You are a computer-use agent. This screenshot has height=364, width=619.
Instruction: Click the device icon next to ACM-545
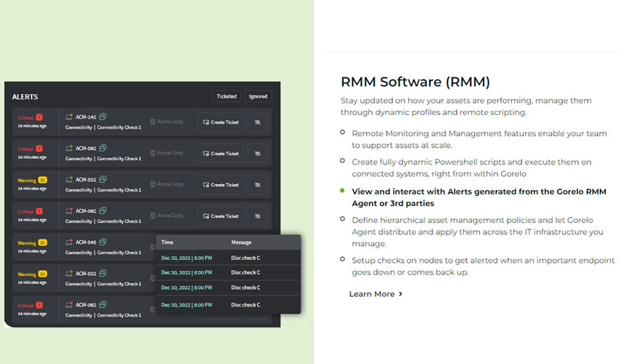click(x=69, y=242)
